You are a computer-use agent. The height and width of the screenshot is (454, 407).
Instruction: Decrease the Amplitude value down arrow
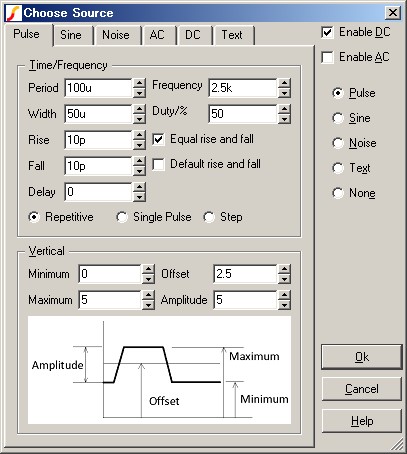click(284, 304)
